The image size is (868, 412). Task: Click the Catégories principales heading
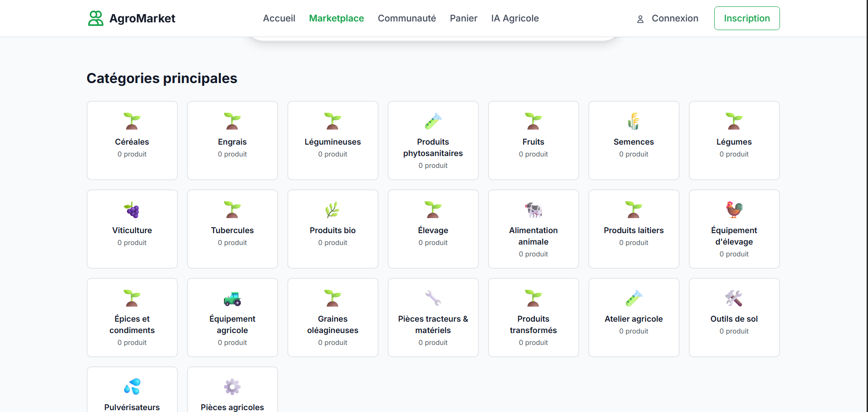pyautogui.click(x=162, y=78)
